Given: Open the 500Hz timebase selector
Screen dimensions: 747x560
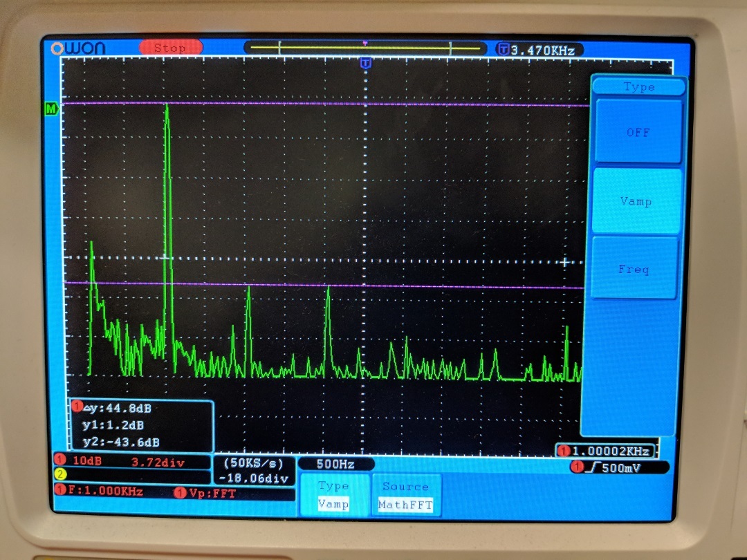Looking at the screenshot, I should point(337,464).
